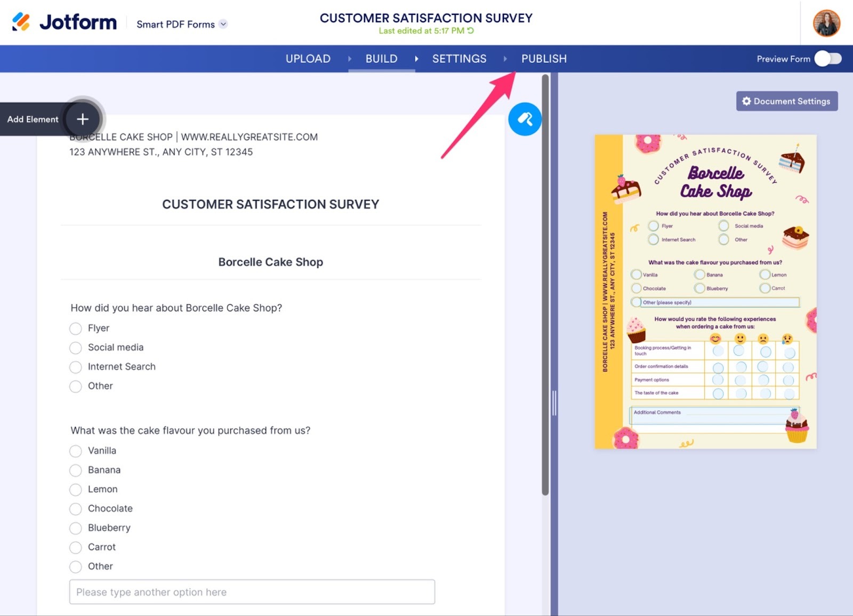Go to the PUBLISH tab

(x=543, y=59)
